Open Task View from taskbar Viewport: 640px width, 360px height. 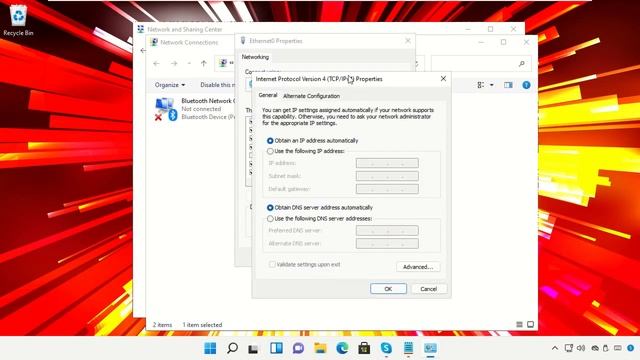(x=253, y=349)
